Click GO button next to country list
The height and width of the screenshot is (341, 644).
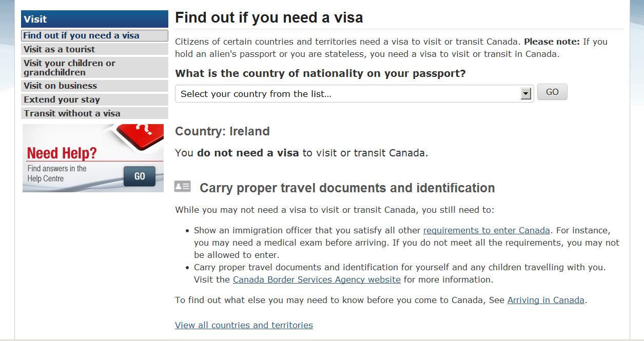[552, 92]
